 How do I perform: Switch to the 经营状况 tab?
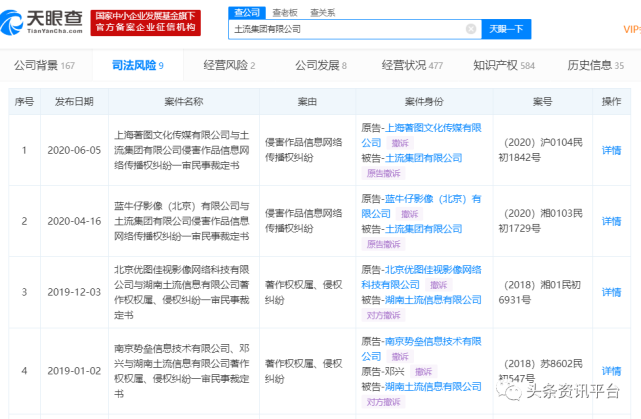pyautogui.click(x=412, y=65)
